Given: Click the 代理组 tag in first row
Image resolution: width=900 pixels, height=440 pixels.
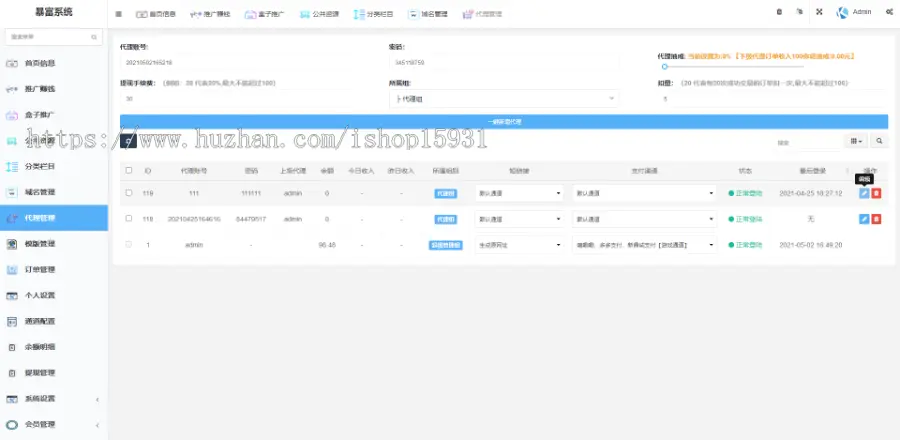Looking at the screenshot, I should (445, 193).
